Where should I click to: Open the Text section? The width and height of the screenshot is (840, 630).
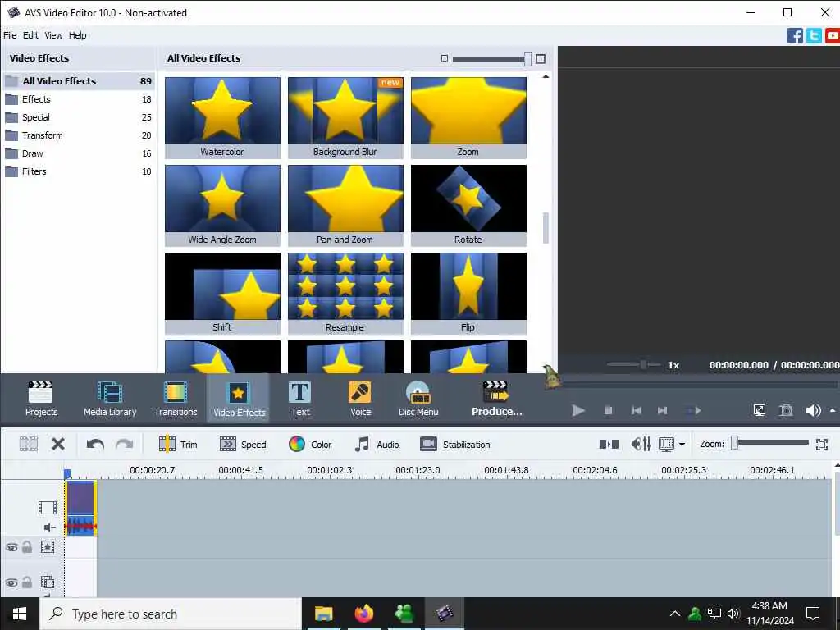pos(300,398)
